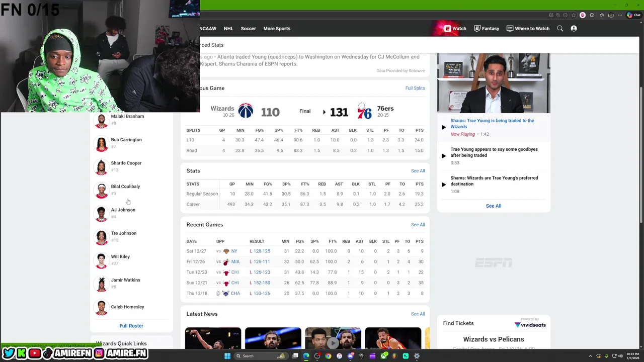The width and height of the screenshot is (644, 362).
Task: Select the NHL menu item
Action: click(228, 29)
